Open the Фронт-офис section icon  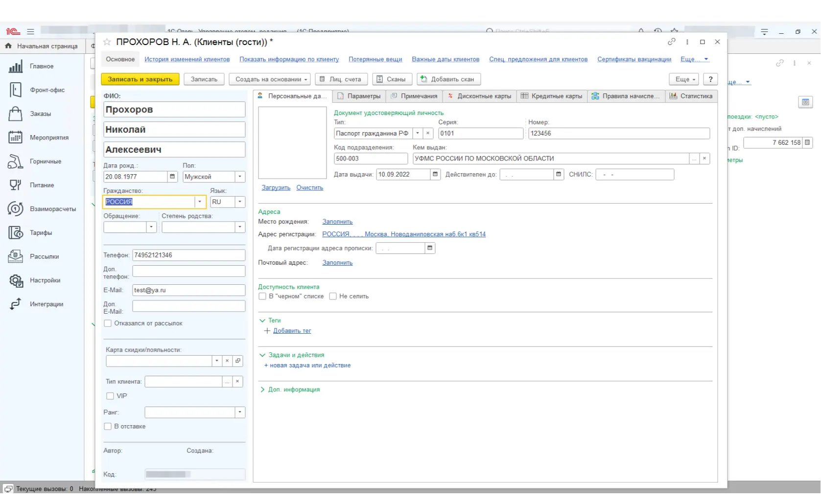point(16,90)
